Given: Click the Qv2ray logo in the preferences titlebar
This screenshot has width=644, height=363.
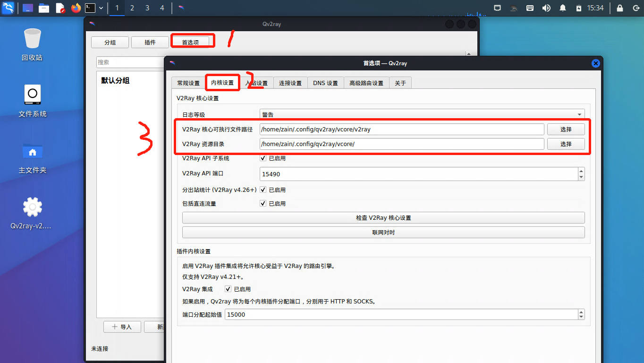Looking at the screenshot, I should click(x=172, y=63).
